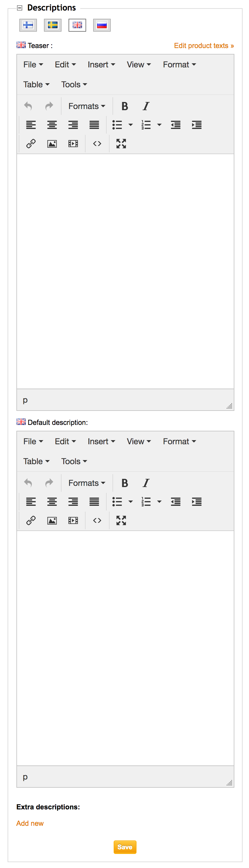Click inside Teaser text area

tap(125, 271)
